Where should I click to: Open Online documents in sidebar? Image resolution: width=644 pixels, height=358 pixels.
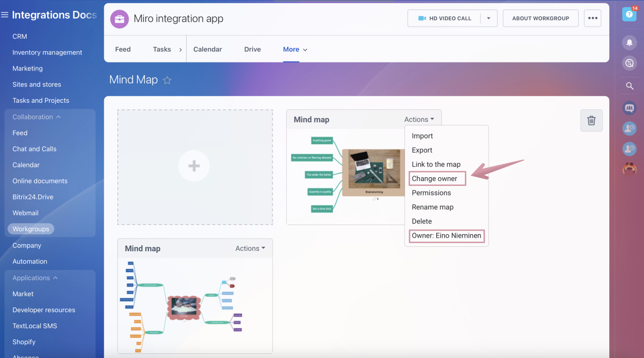point(40,181)
